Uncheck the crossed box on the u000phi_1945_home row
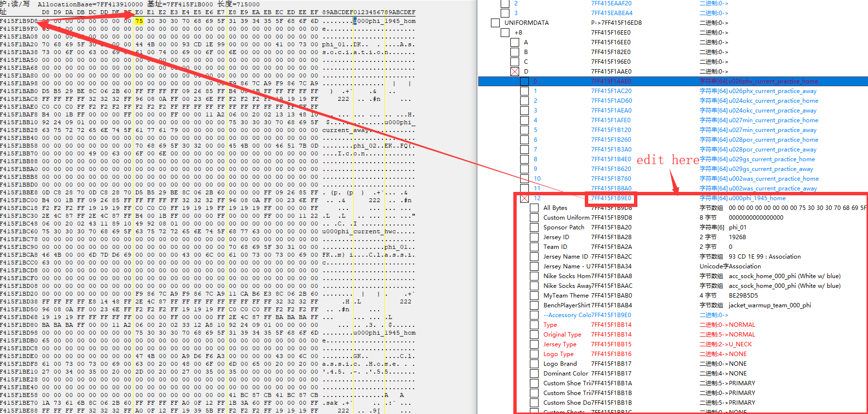Screen dimensions: 868x414 (x=524, y=198)
